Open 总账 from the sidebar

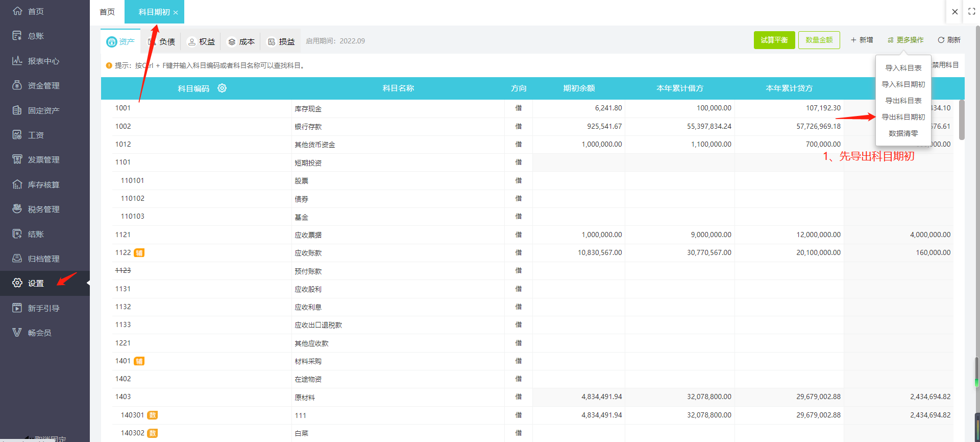[35, 36]
